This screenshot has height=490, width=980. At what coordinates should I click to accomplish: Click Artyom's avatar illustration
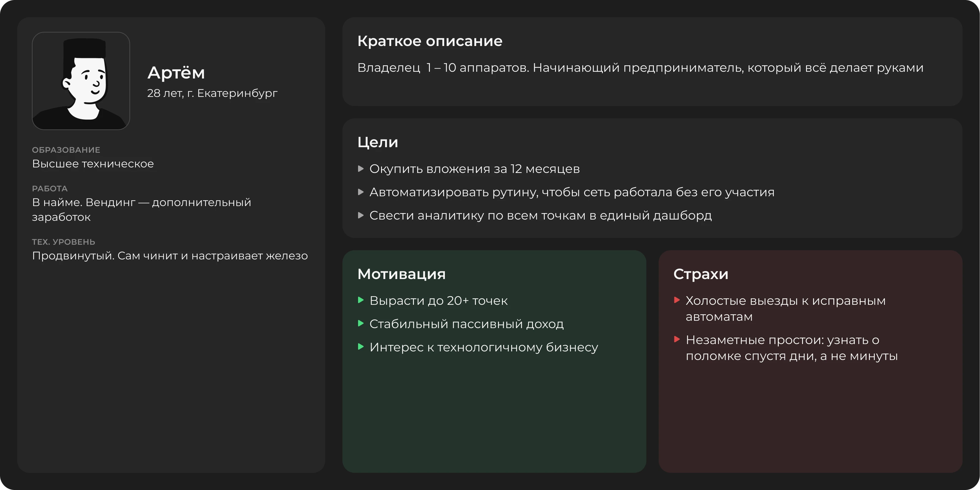tap(81, 81)
